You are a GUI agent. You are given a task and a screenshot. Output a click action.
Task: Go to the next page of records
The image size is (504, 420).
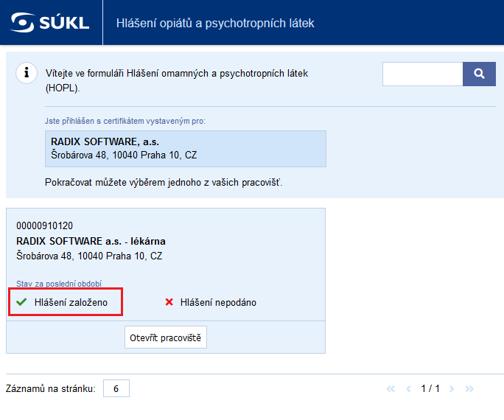[x=452, y=388]
